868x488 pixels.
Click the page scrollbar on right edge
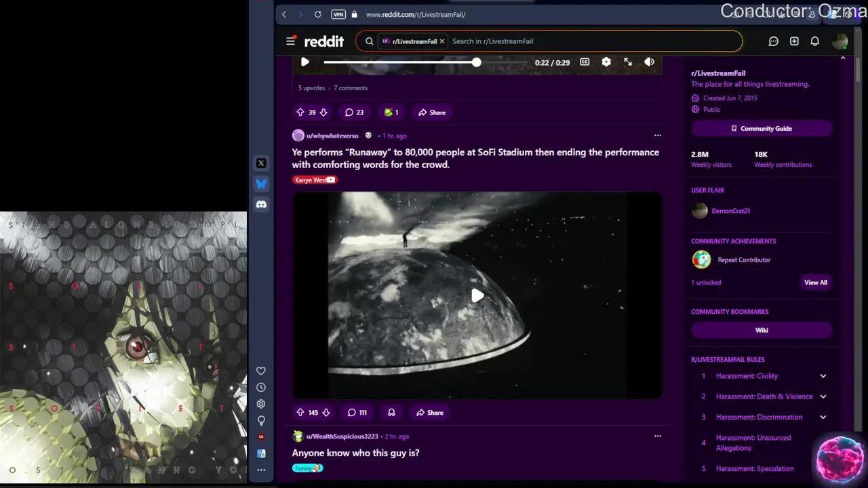tap(858, 71)
